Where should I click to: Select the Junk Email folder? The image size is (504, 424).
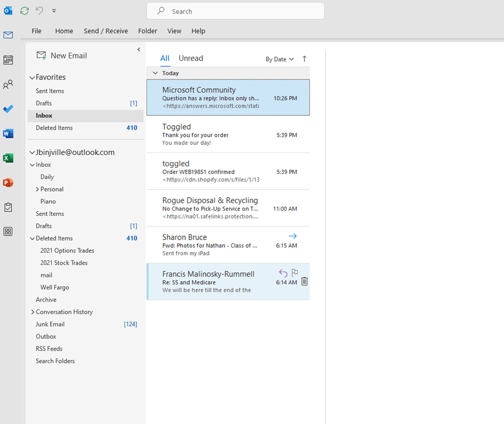(x=50, y=324)
